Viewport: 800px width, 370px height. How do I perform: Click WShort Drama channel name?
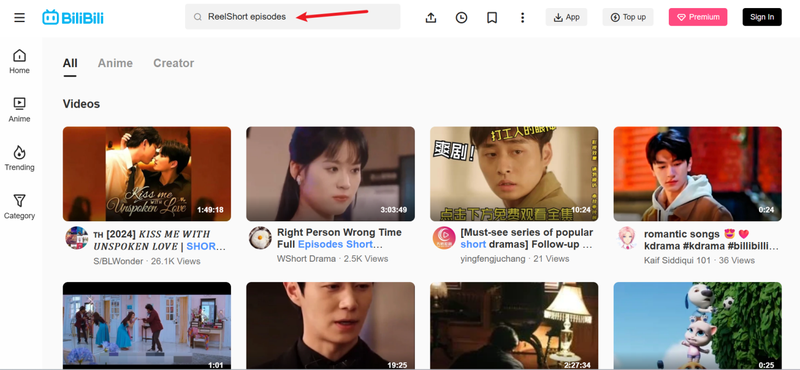pyautogui.click(x=306, y=259)
